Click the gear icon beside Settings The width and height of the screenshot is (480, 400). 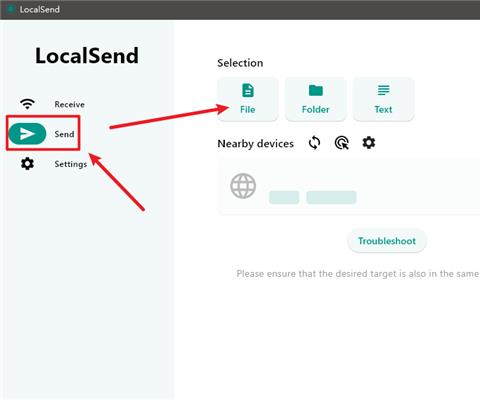27,164
